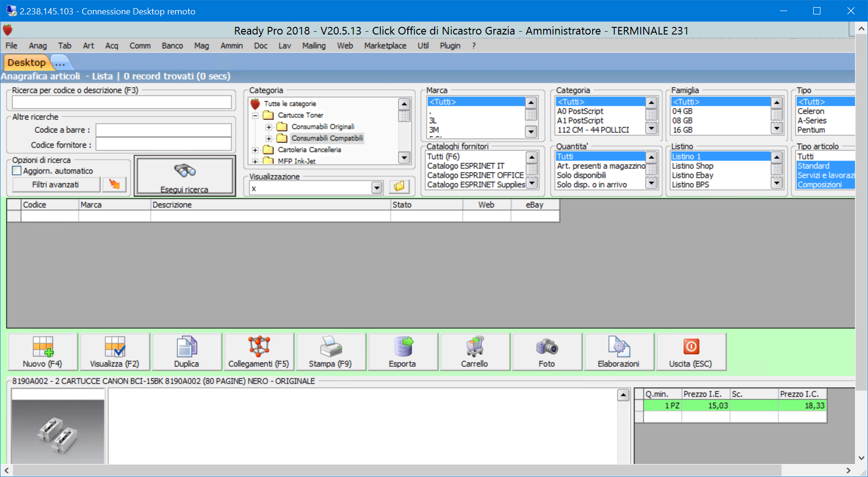Open the Marketplace menu
This screenshot has height=477, width=868.
point(385,46)
